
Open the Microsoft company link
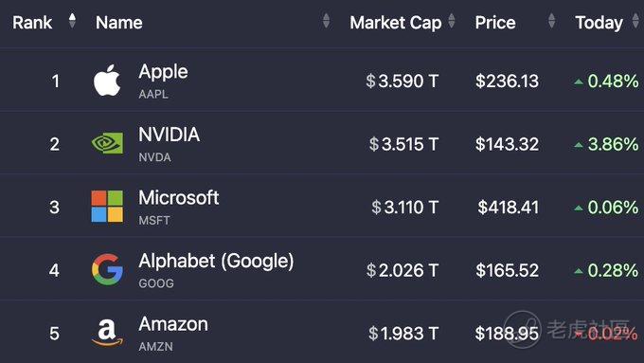179,198
